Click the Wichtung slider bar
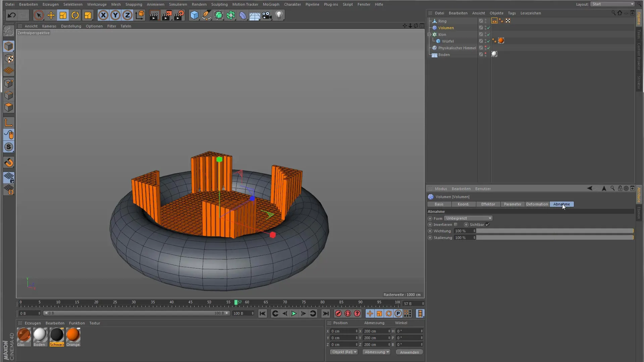Image resolution: width=644 pixels, height=362 pixels. (x=554, y=231)
